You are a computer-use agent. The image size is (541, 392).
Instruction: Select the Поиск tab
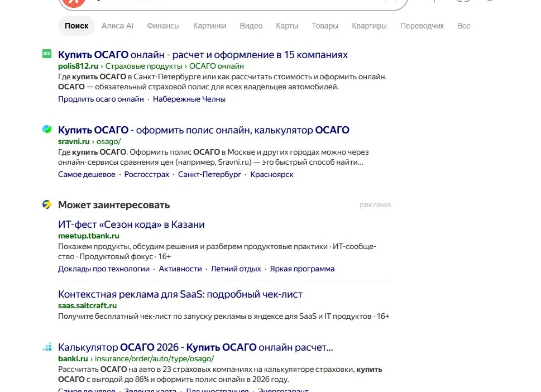pyautogui.click(x=76, y=26)
